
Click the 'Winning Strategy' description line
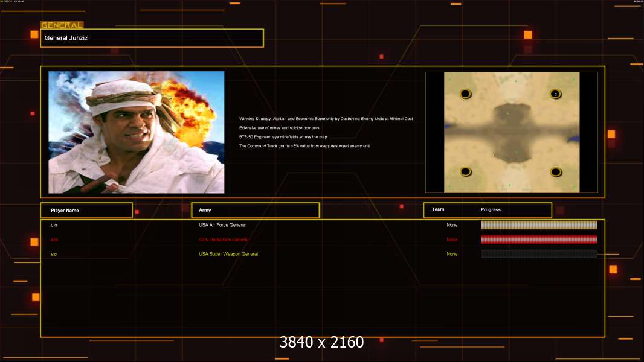326,119
